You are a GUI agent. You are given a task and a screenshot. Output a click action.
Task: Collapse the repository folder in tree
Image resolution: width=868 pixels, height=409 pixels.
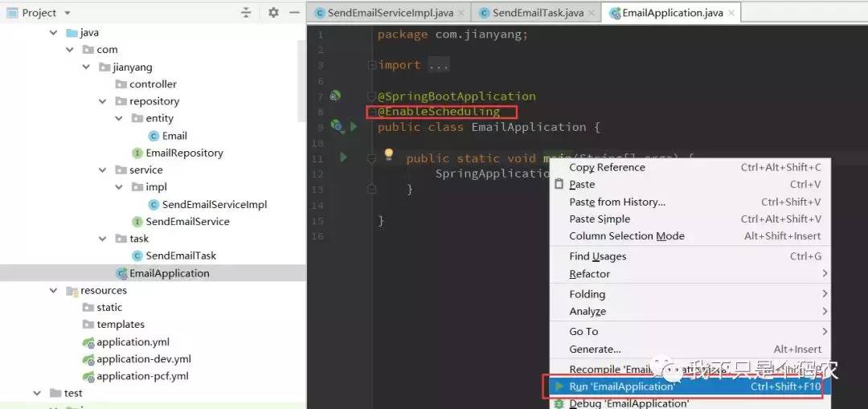[103, 101]
